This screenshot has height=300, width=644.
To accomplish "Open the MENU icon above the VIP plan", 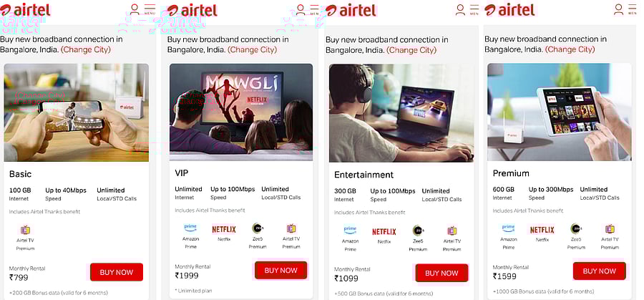I will (x=314, y=9).
